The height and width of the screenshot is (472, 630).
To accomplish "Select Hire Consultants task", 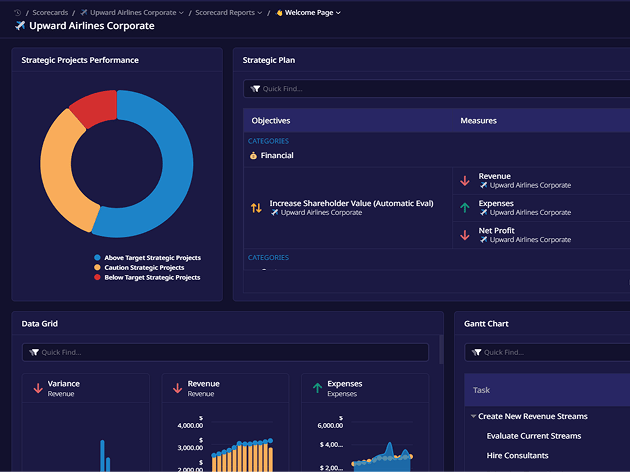I will pos(518,456).
